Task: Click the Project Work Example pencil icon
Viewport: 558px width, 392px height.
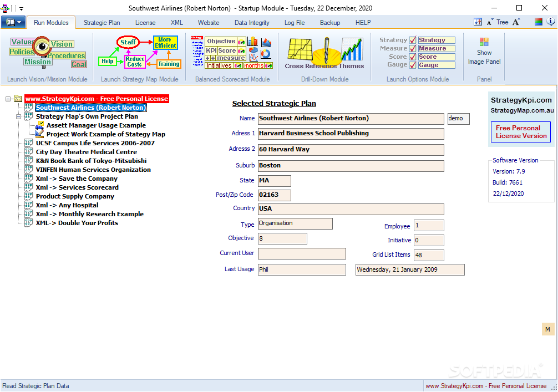Action: click(39, 134)
